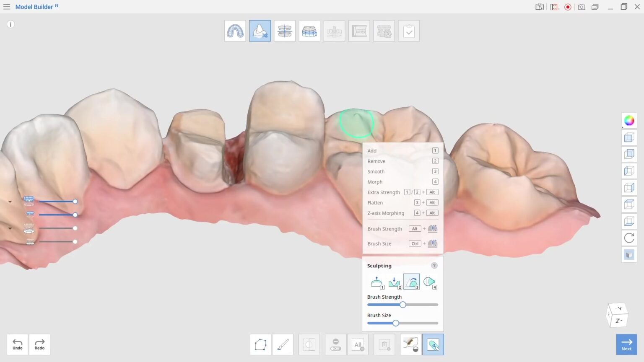Click the Undo button

pos(17,344)
